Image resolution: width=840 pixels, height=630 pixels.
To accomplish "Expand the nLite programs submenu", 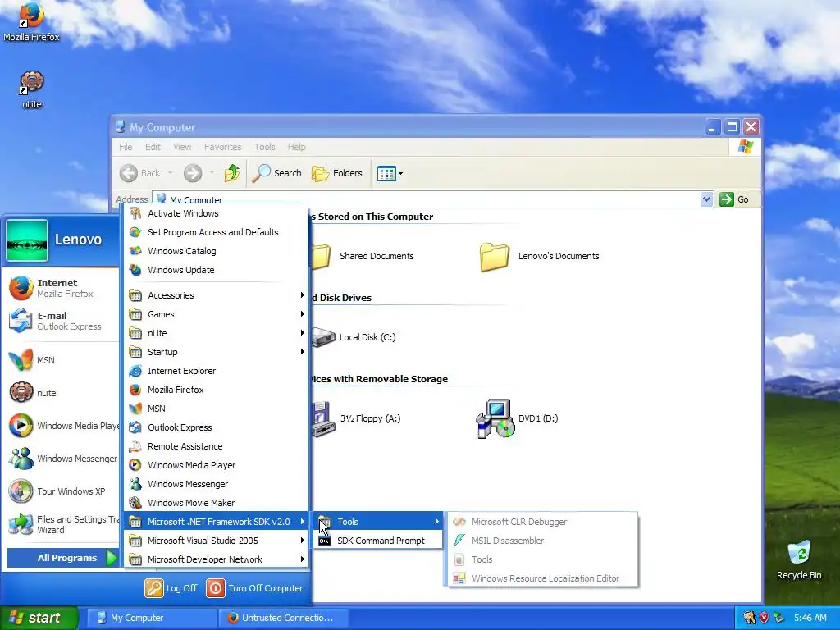I will point(216,333).
